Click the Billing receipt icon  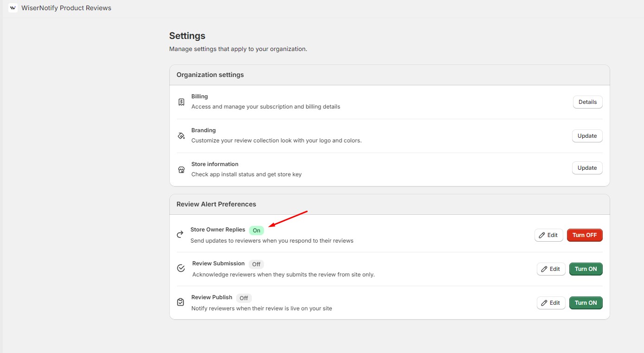point(181,102)
